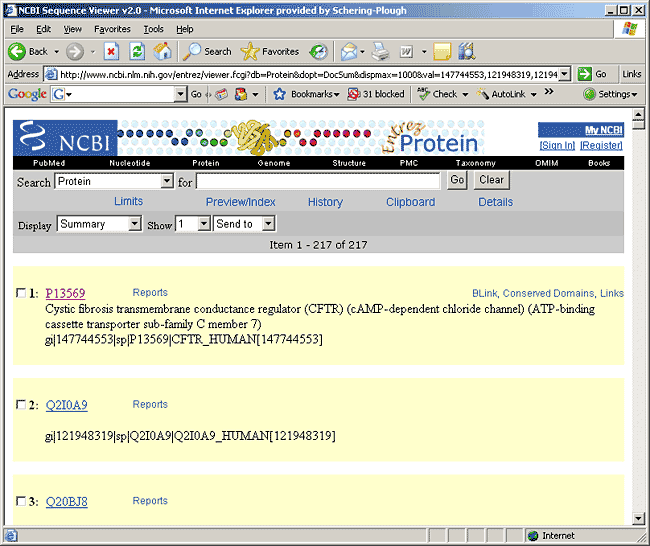Check the box for item 2 Q2I0A9

pyautogui.click(x=21, y=404)
